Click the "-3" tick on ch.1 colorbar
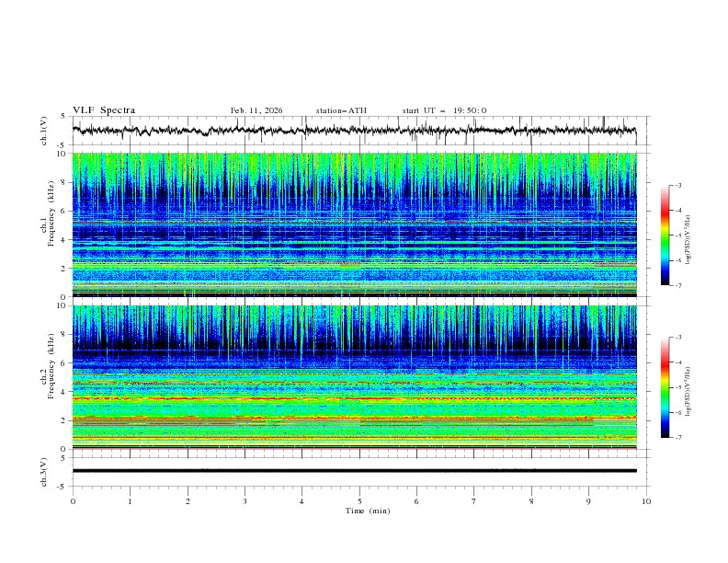This screenshot has height=563, width=728. pyautogui.click(x=677, y=185)
